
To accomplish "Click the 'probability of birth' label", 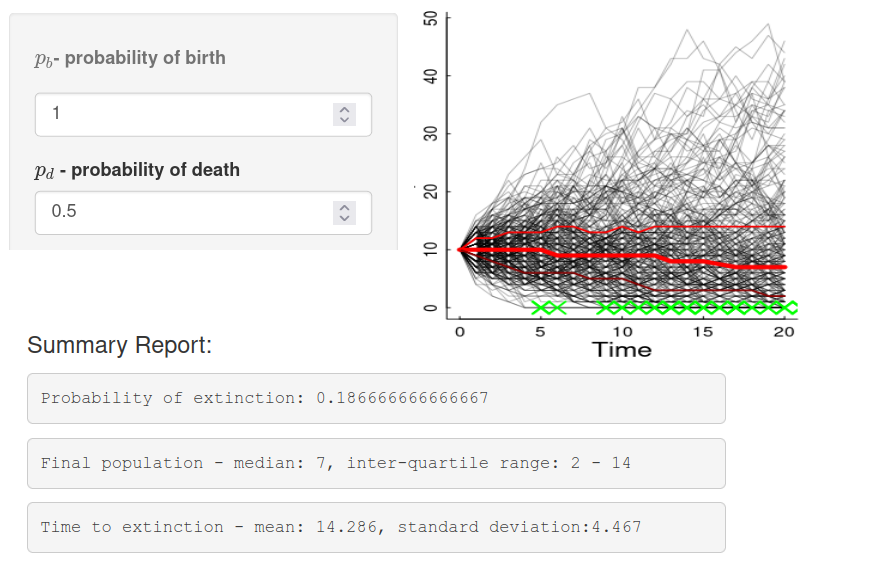I will [130, 58].
